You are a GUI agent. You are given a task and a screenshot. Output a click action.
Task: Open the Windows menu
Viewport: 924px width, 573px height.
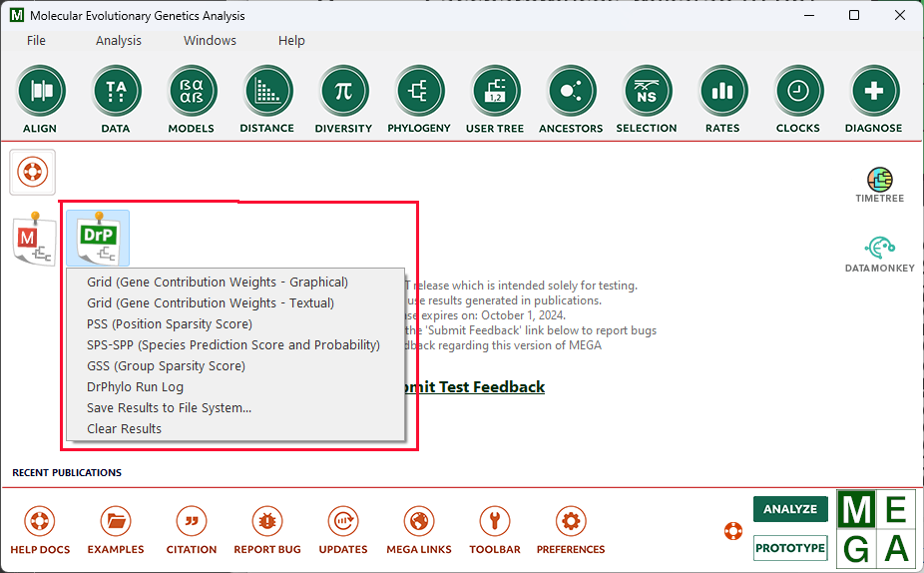(x=210, y=41)
